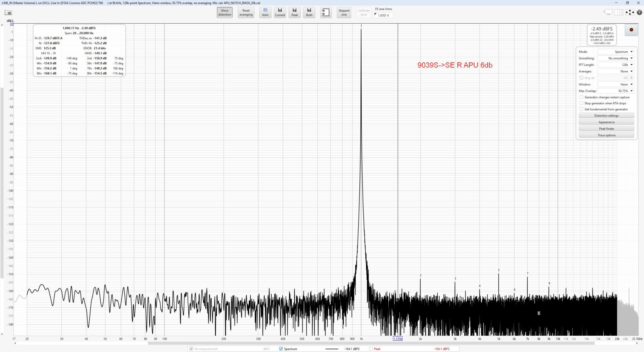
Task: Save the Peak trace
Action: pyautogui.click(x=295, y=13)
